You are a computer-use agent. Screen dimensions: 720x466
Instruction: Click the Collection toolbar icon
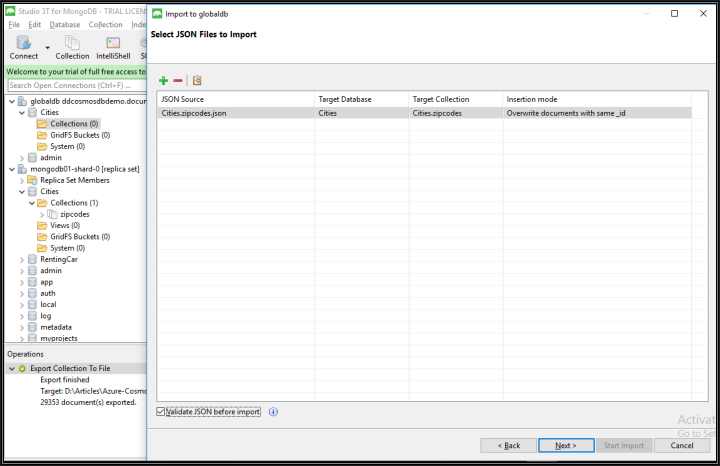[x=72, y=43]
